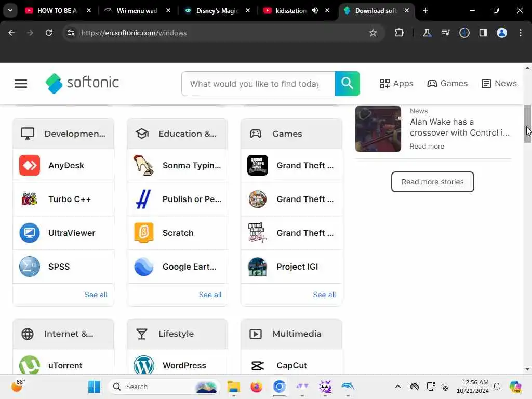Read more on the Alan Wake article
The width and height of the screenshot is (532, 399).
point(427,146)
